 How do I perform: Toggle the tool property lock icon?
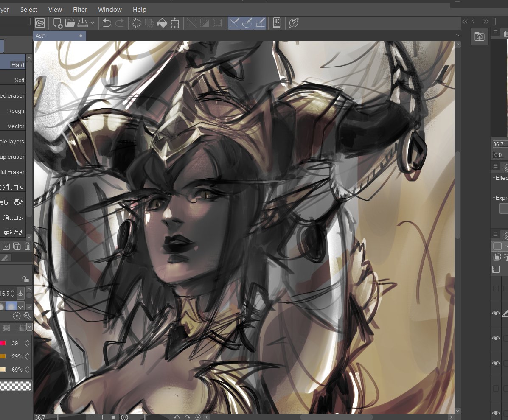(x=25, y=279)
